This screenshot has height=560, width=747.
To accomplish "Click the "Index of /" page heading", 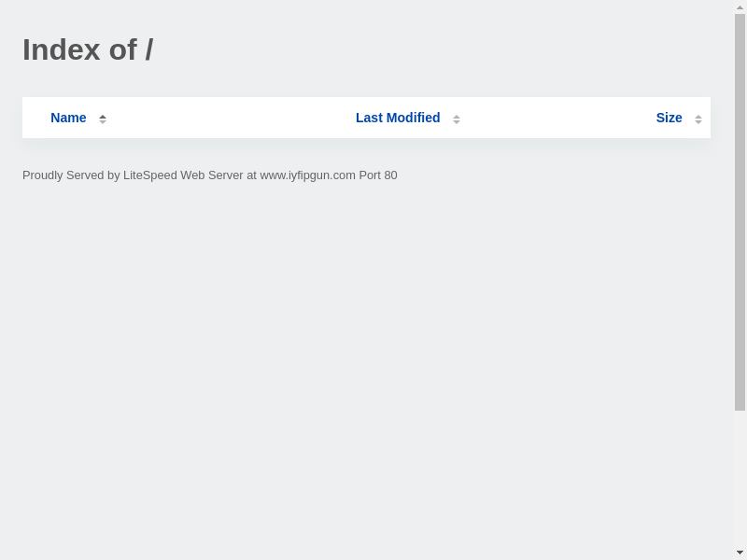I will point(88,49).
